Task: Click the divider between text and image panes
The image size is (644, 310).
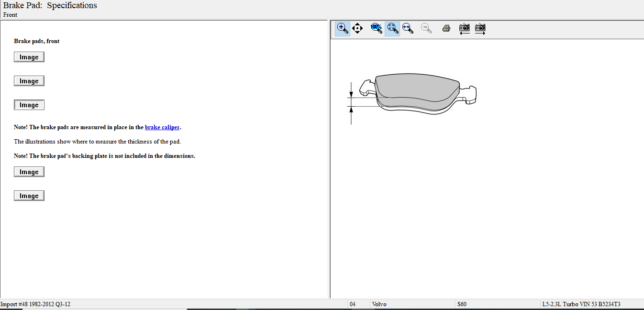Action: pos(329,158)
